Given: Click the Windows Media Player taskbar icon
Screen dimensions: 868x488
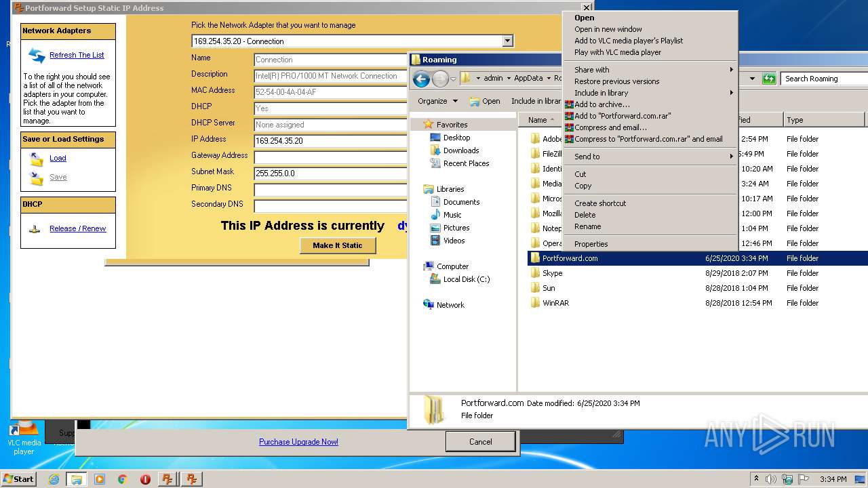Looking at the screenshot, I should pos(100,479).
